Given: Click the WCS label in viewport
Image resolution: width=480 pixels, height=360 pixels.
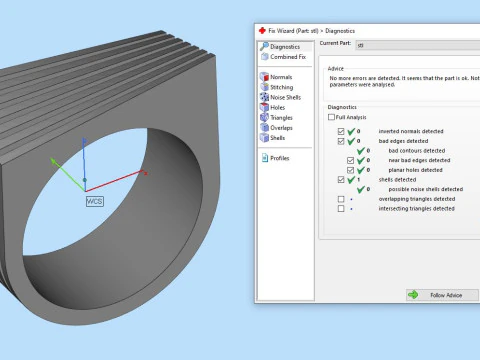Looking at the screenshot, I should pos(95,201).
